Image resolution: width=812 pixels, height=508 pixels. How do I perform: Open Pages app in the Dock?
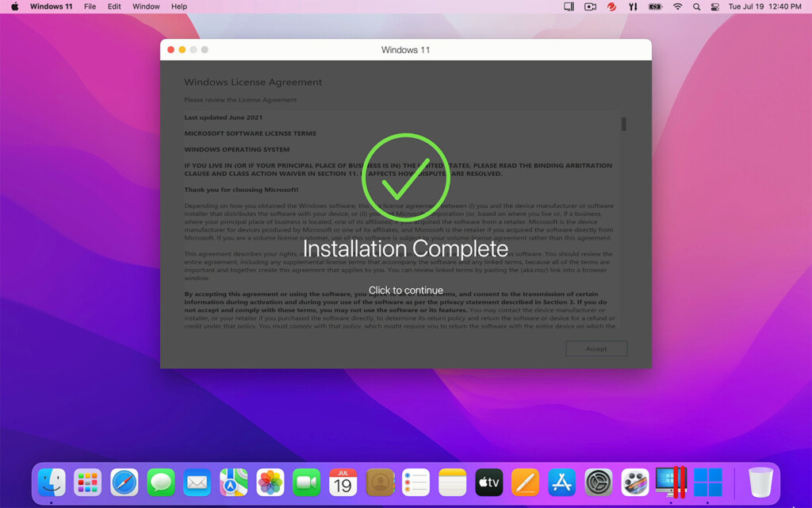click(x=525, y=482)
